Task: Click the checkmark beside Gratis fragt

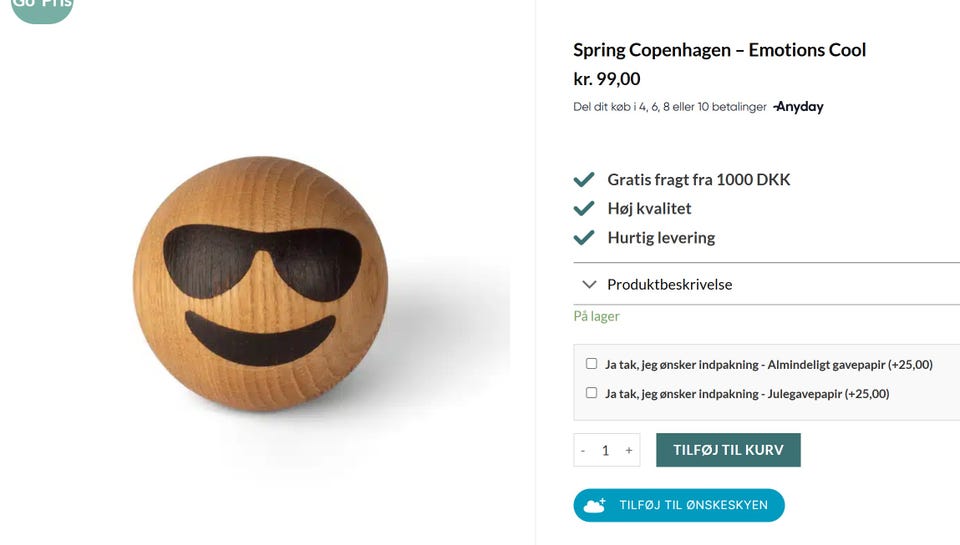Action: coord(584,180)
